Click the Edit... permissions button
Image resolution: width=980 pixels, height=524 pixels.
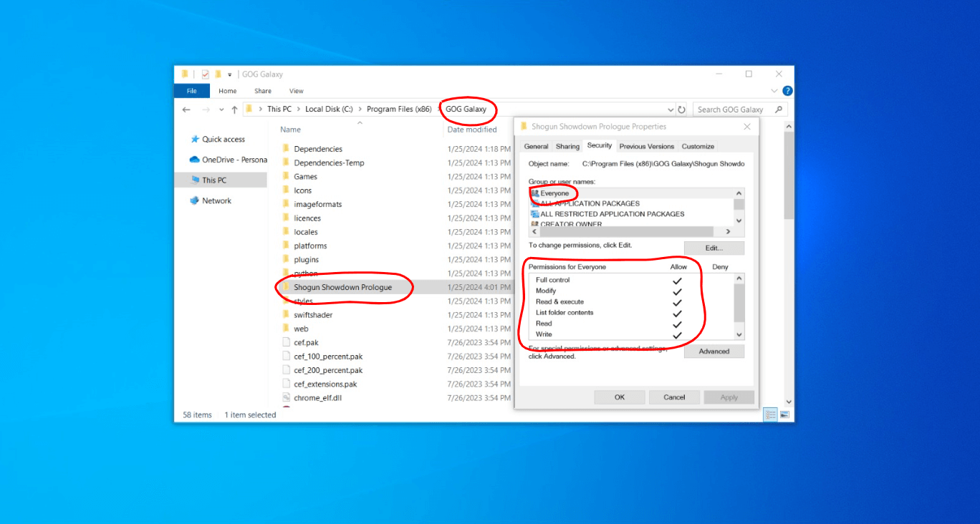pyautogui.click(x=714, y=248)
